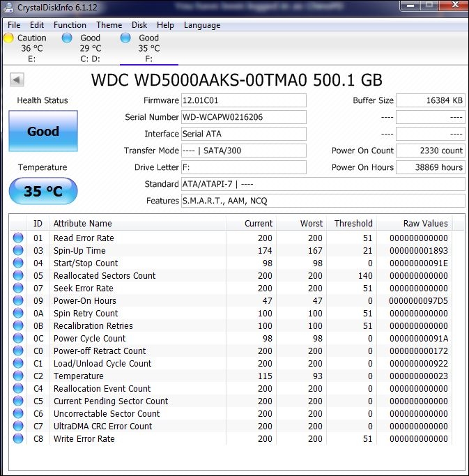The width and height of the screenshot is (469, 476).
Task: Go to previous disk with the left arrow
Action: 17,80
